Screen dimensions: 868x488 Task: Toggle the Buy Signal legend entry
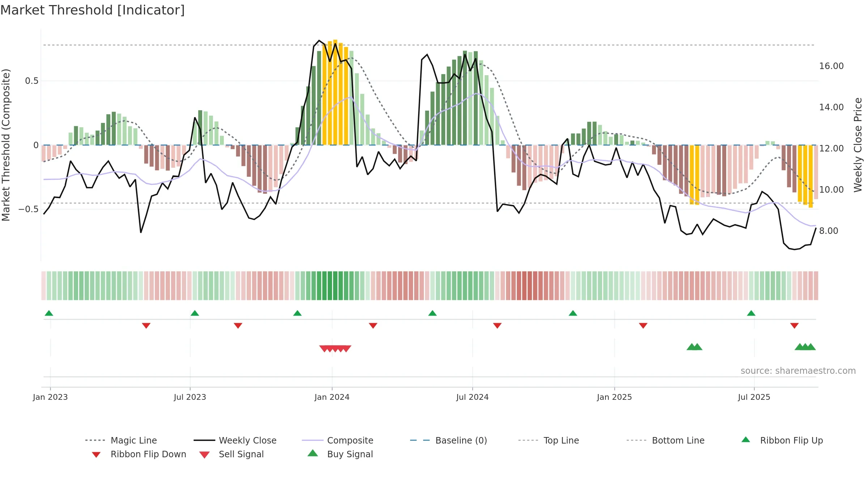pos(340,454)
